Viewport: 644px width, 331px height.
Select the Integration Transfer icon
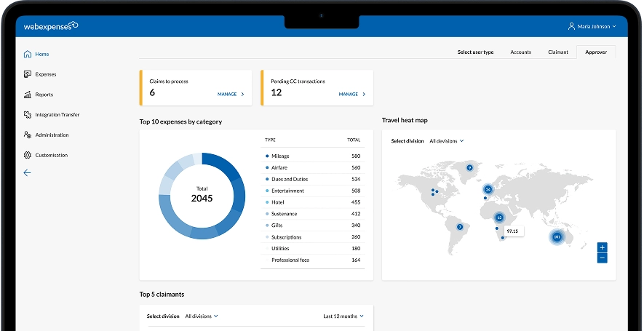pyautogui.click(x=28, y=115)
